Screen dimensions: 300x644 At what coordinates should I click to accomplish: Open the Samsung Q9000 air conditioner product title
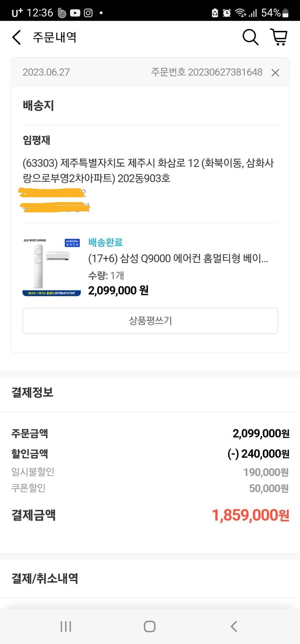(178, 258)
